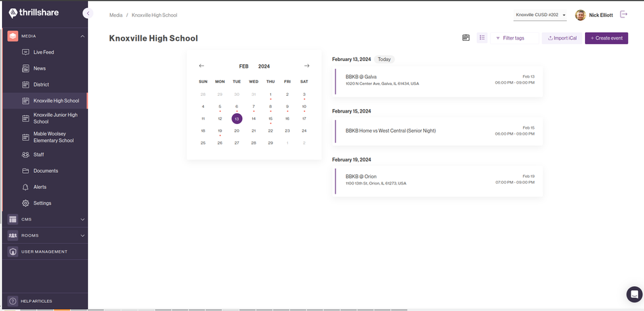This screenshot has width=644, height=311.
Task: Click the Media breadcrumb link
Action: [116, 15]
